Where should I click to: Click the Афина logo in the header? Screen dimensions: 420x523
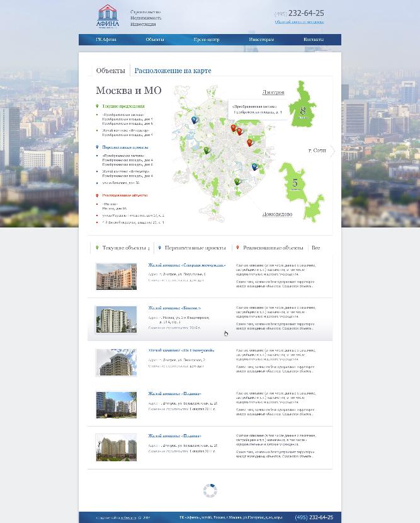[108, 16]
